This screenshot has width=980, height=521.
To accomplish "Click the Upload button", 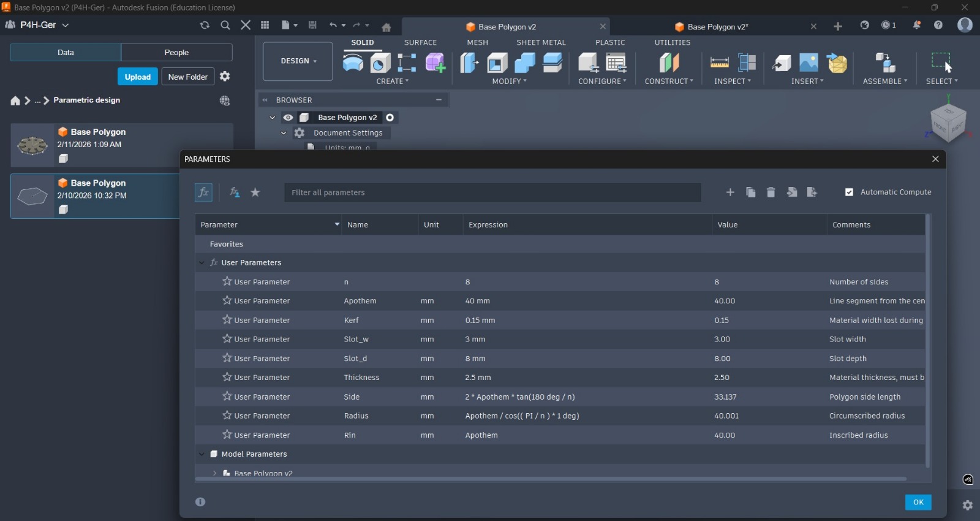I will 138,77.
